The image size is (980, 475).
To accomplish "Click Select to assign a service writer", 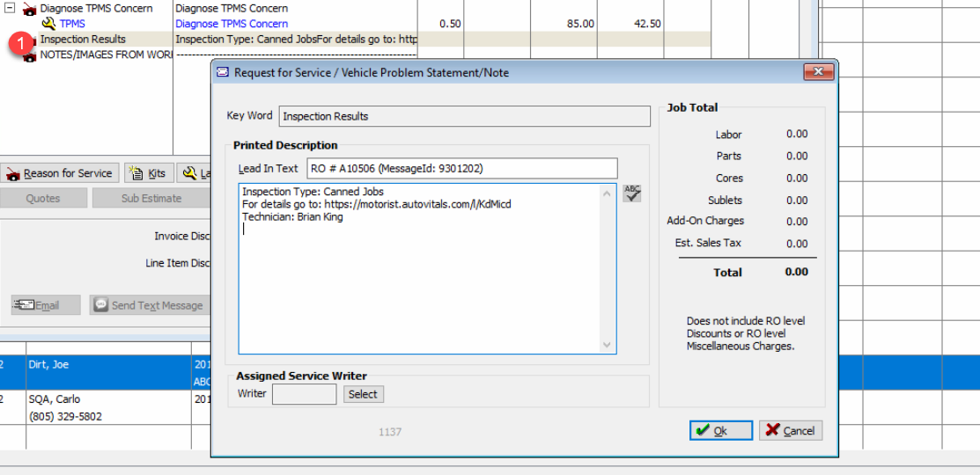I will pos(363,394).
